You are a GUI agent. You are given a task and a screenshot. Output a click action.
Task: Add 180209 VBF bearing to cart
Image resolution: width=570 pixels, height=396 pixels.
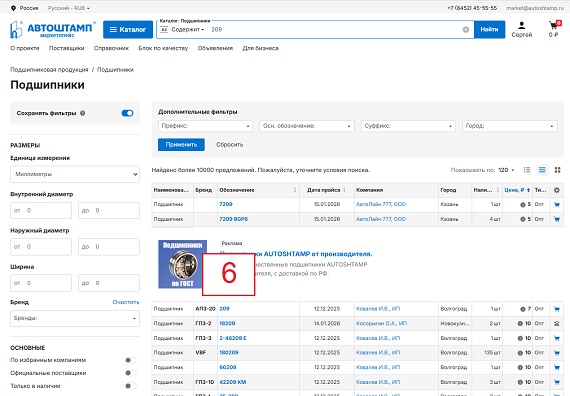557,353
